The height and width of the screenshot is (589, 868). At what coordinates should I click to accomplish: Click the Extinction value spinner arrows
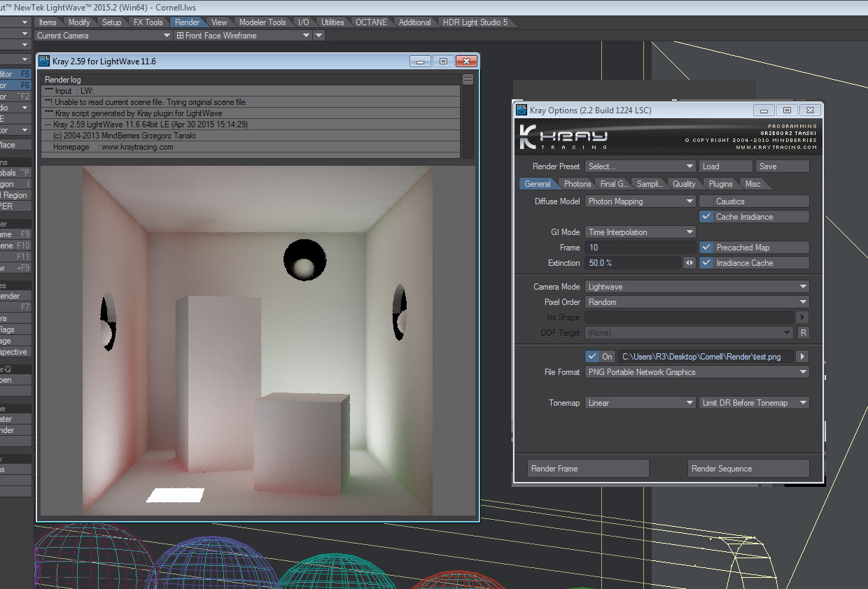(689, 263)
